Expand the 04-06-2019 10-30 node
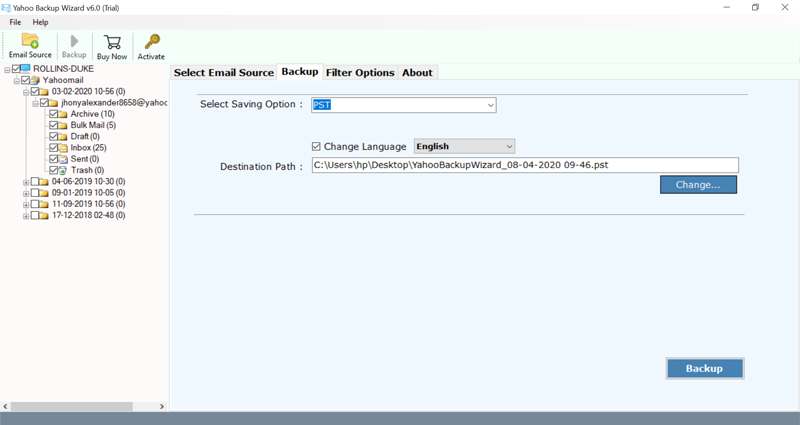The width and height of the screenshot is (800, 425). click(26, 182)
